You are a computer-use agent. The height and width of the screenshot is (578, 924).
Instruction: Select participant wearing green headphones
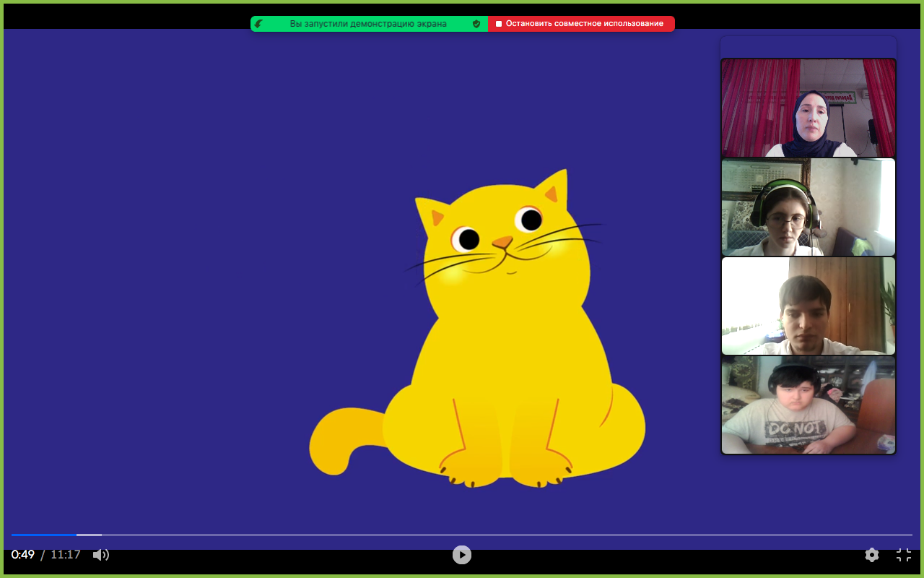808,207
